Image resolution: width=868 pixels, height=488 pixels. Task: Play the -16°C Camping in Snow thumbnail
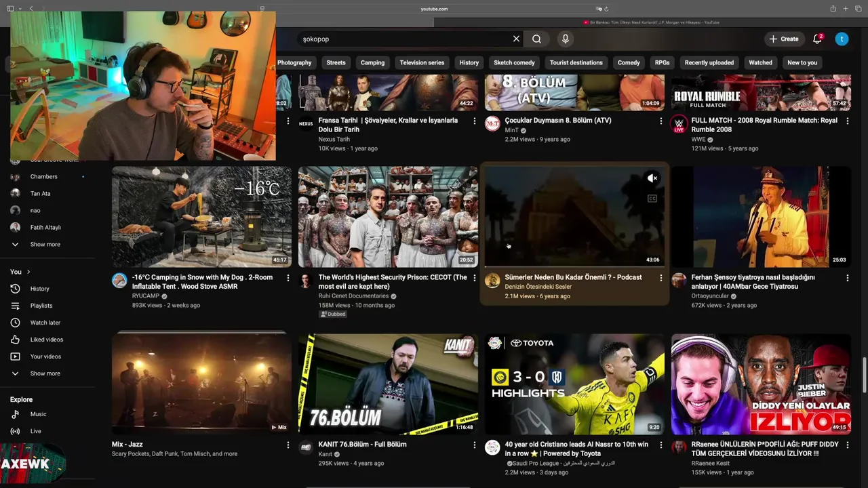click(201, 217)
